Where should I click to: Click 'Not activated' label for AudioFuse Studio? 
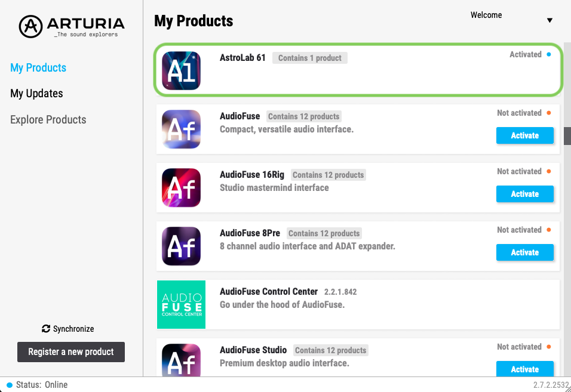tap(519, 347)
